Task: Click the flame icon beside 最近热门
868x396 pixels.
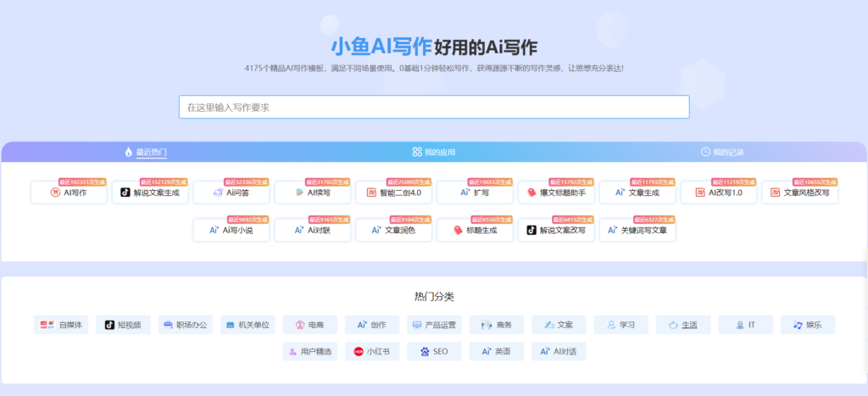Action: click(129, 153)
